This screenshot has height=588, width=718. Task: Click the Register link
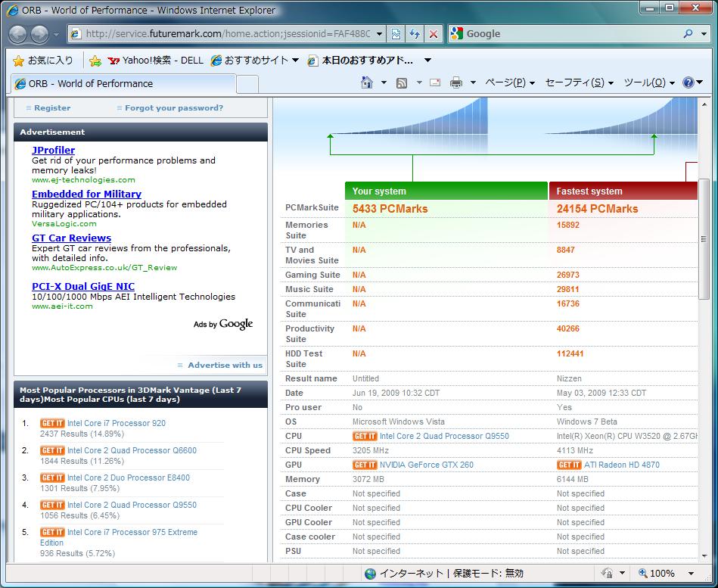(52, 108)
